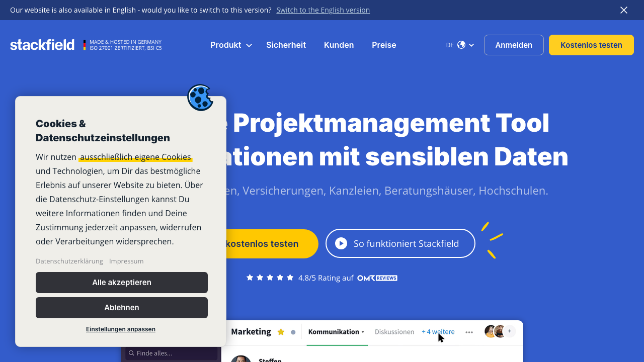644x362 pixels.
Task: Click the globe language icon
Action: click(461, 45)
